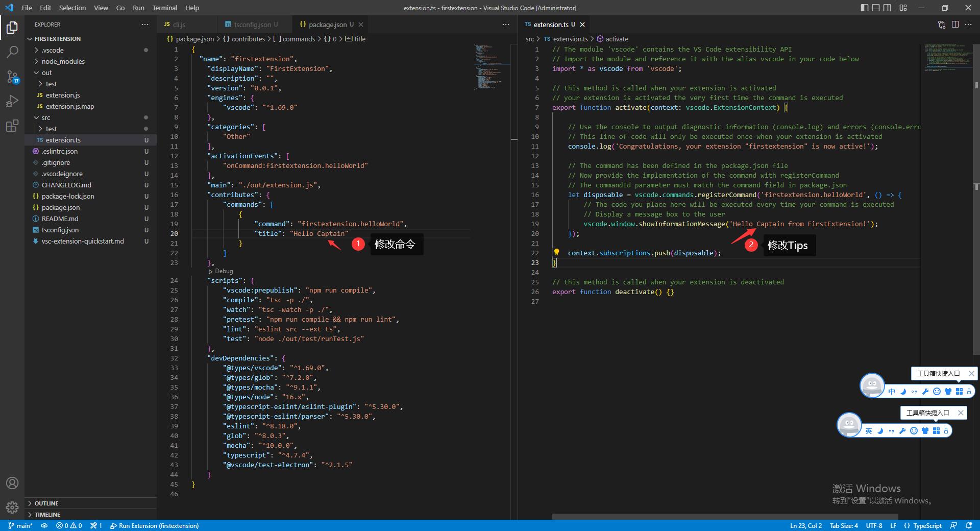Open the File menu
Screen dimensions: 980x531
[27, 8]
